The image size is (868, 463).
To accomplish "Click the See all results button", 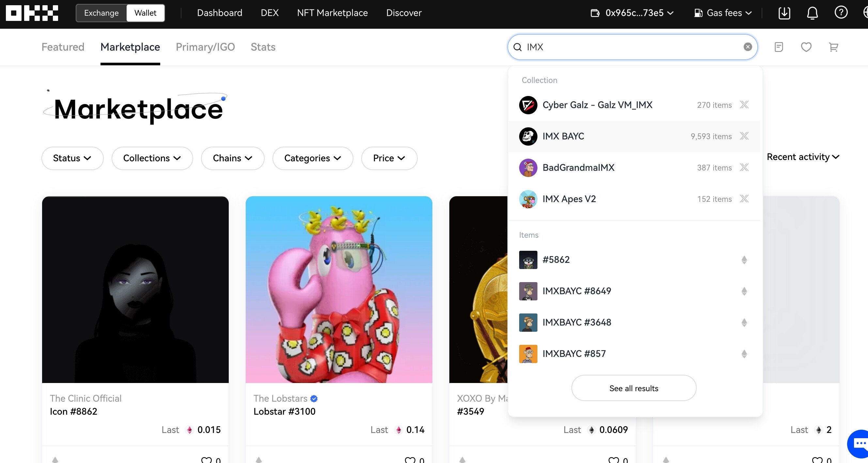I will (633, 388).
